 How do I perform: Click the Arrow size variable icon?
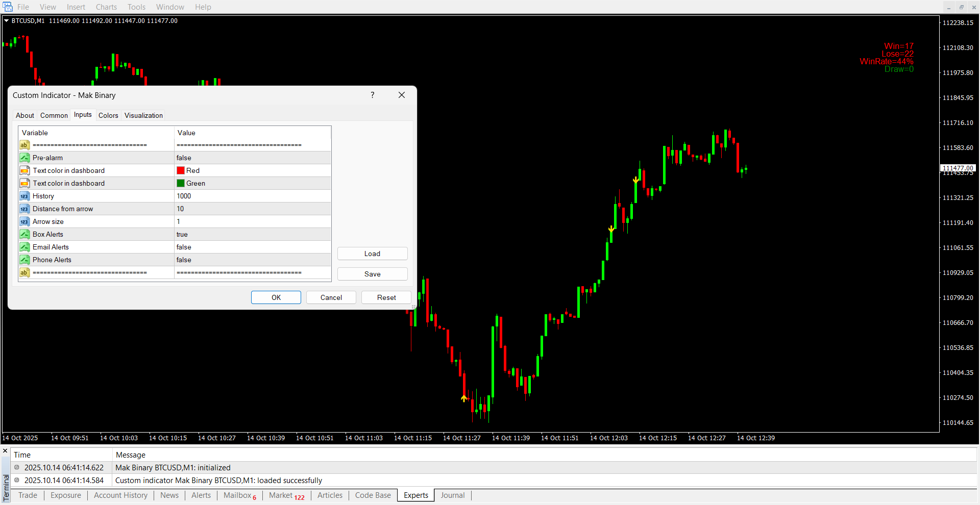24,221
